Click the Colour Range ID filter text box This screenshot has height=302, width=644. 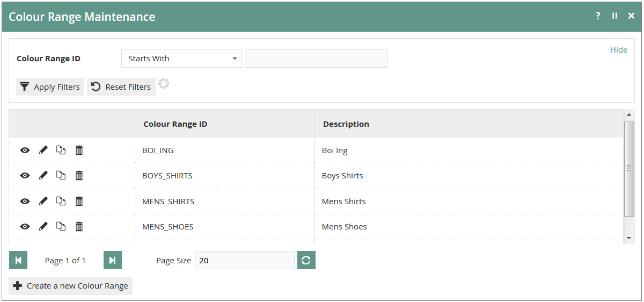[316, 59]
